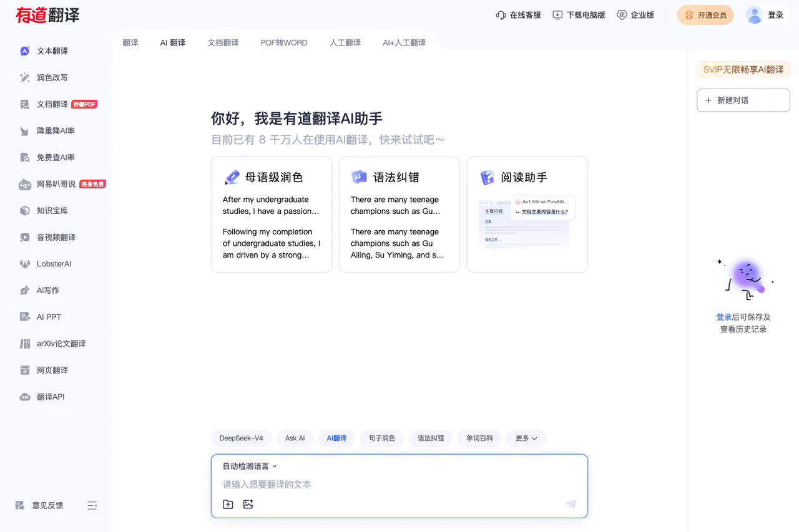799x532 pixels.
Task: Open the 音视频翻译 icon
Action: (x=25, y=237)
